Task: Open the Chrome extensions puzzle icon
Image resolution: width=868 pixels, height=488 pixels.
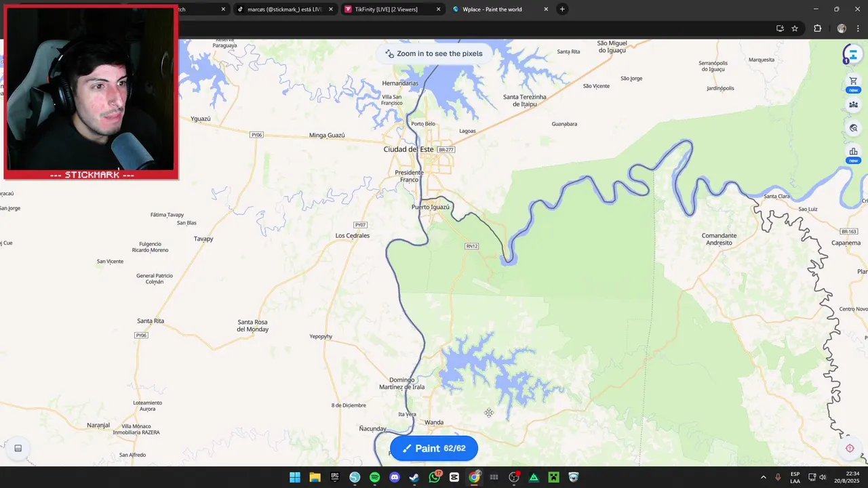Action: [x=817, y=28]
